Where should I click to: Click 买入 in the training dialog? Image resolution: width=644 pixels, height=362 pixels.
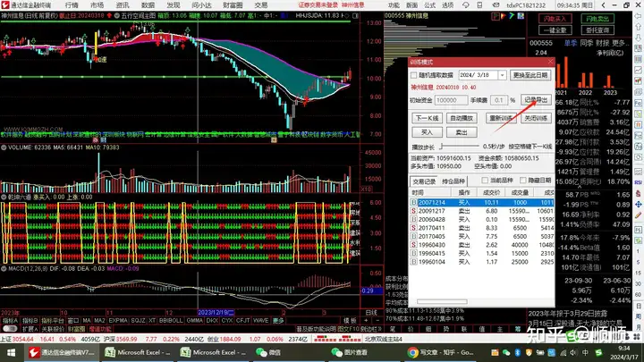tap(427, 132)
